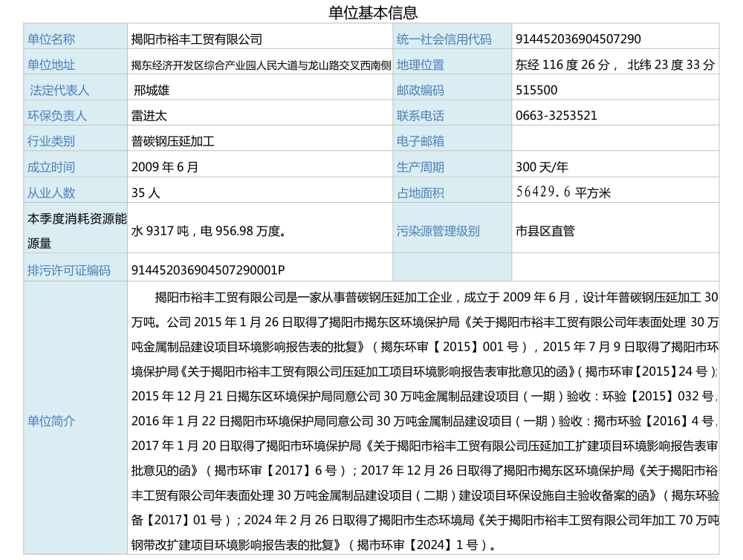Screen dimensions: 743x560
Task: Click the address starting with 揭东经济开发区
Action: tap(261, 65)
